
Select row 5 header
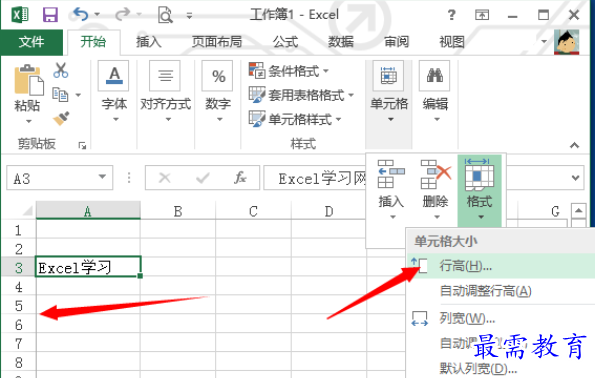(19, 306)
